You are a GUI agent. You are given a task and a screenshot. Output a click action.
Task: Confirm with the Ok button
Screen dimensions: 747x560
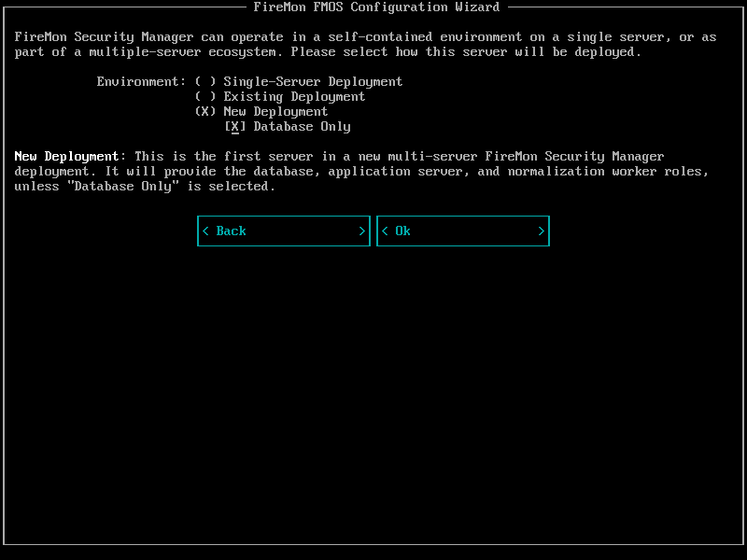point(462,231)
